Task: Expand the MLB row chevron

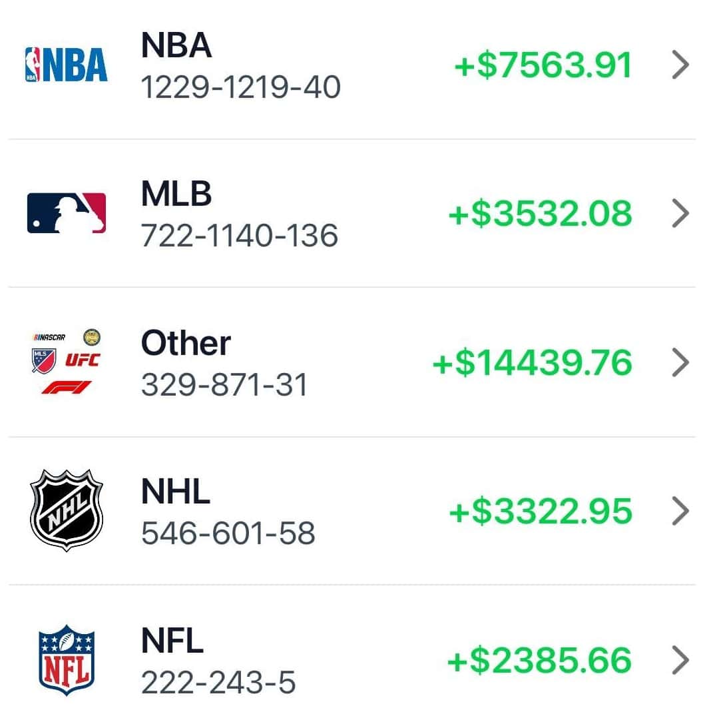Action: click(680, 213)
